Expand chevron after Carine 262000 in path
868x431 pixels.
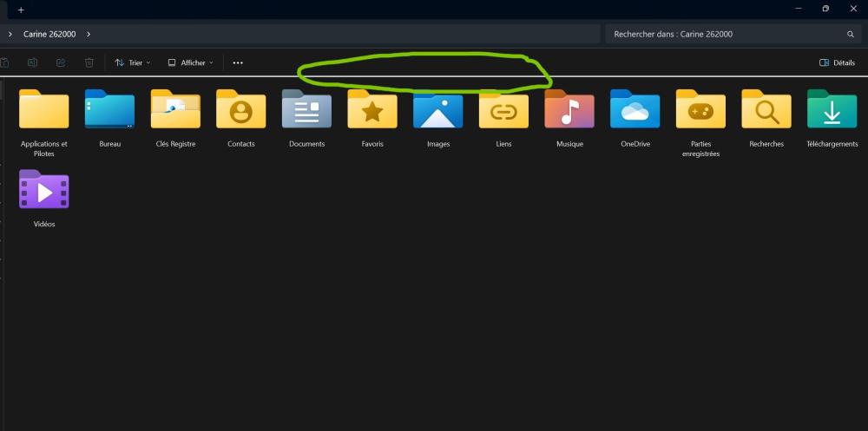89,35
